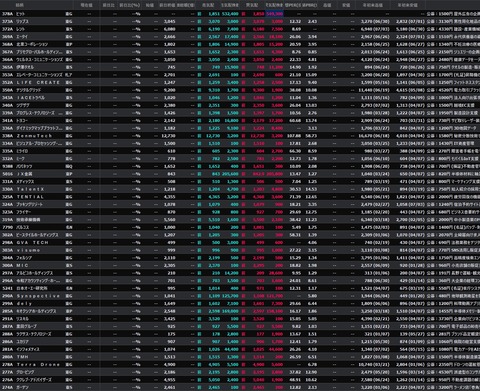Select the GVA TECH stock name

[33, 242]
